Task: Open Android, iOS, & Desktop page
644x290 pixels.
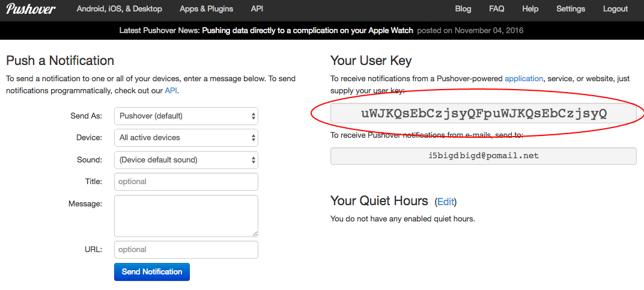Action: tap(120, 9)
